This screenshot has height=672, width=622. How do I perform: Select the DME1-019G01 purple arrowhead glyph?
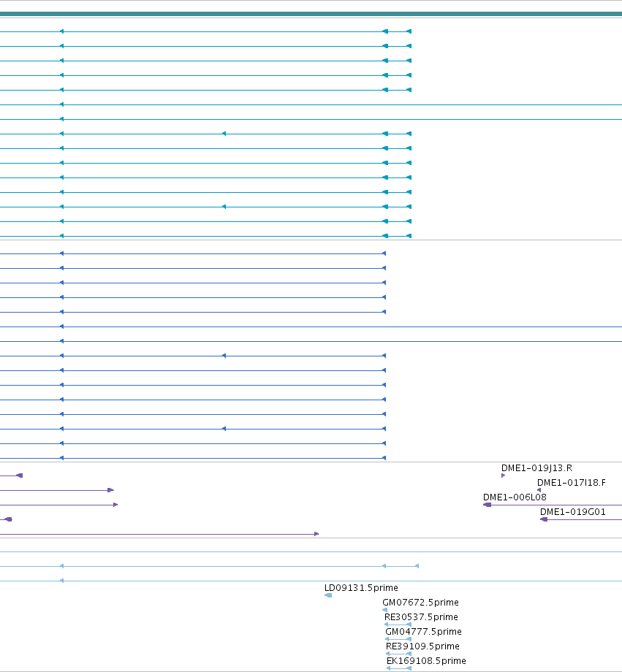click(544, 519)
